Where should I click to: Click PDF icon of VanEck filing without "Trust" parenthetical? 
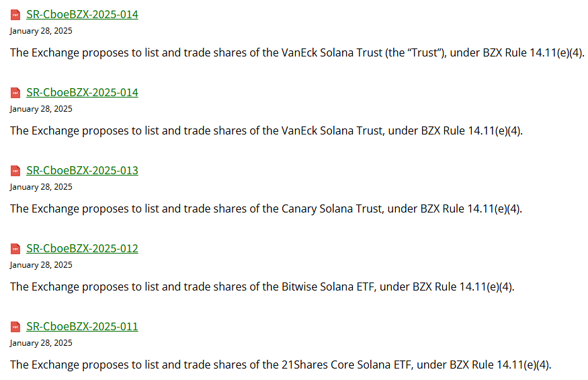[15, 93]
